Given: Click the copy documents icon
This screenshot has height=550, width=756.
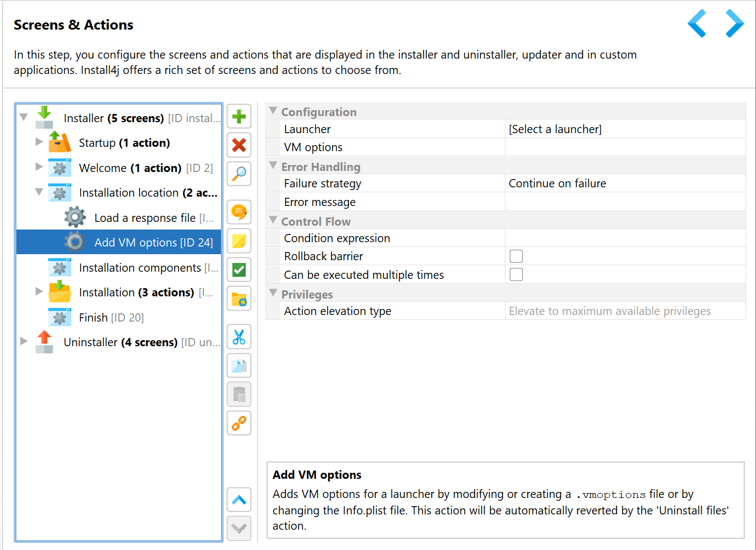Looking at the screenshot, I should tap(239, 365).
